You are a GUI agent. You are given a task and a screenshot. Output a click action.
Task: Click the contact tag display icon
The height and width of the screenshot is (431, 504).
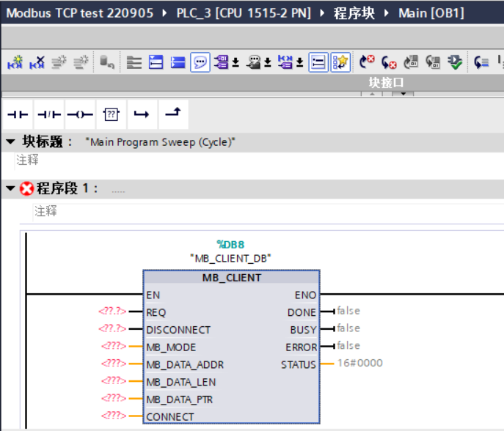285,62
